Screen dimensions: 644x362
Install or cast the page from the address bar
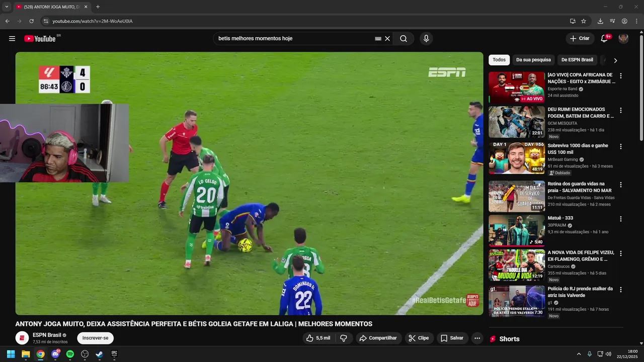click(x=573, y=21)
